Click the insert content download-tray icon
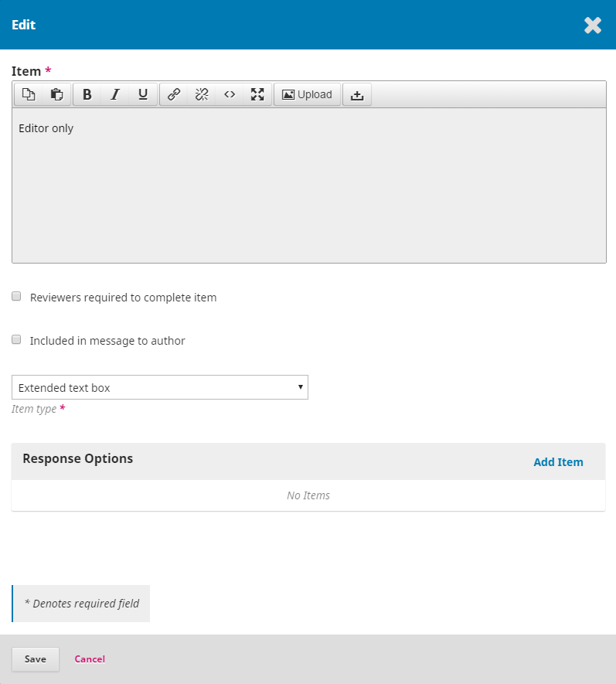The height and width of the screenshot is (684, 616). [357, 94]
